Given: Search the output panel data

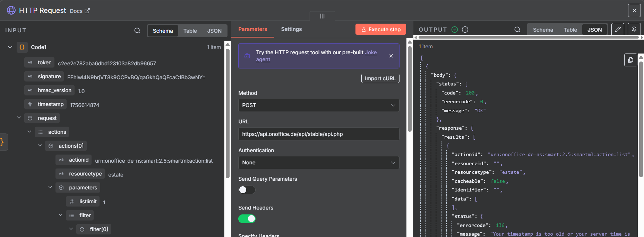Looking at the screenshot, I should click(x=517, y=30).
